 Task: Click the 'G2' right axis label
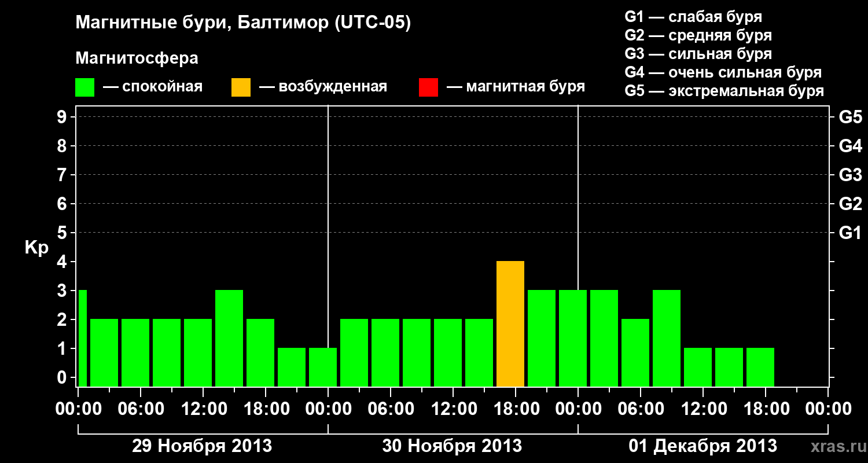[850, 204]
